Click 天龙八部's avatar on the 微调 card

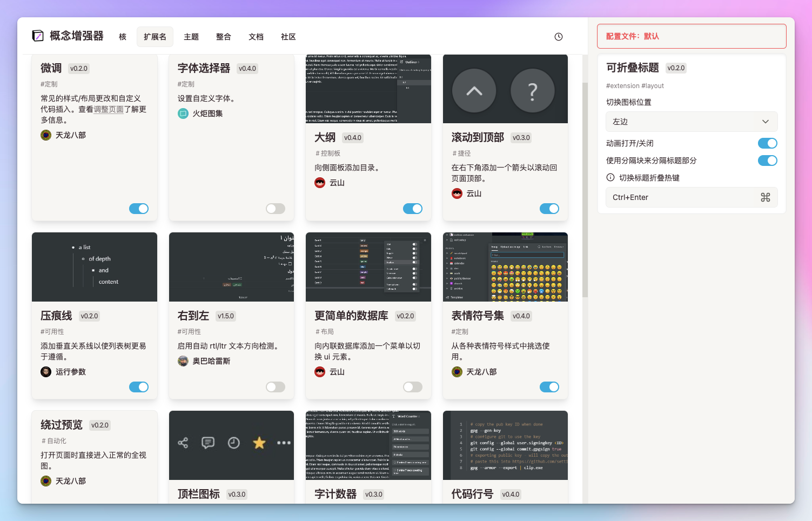[45, 135]
